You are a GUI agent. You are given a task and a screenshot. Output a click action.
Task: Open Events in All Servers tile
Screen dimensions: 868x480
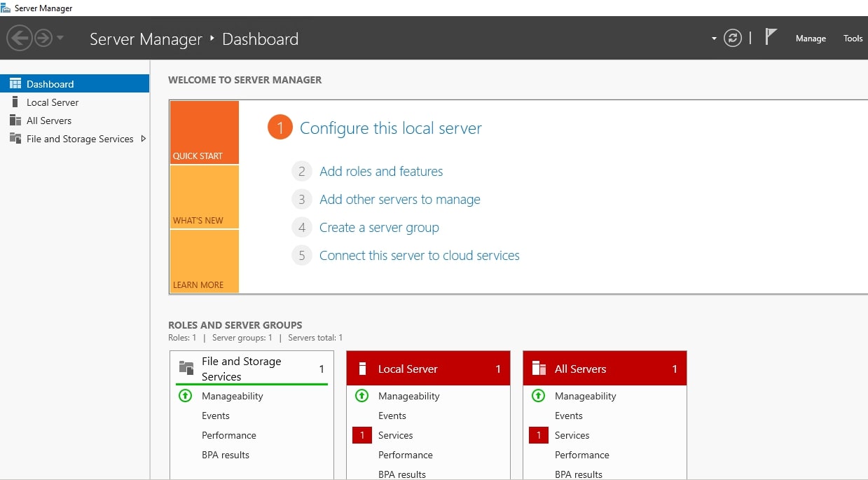click(x=569, y=416)
